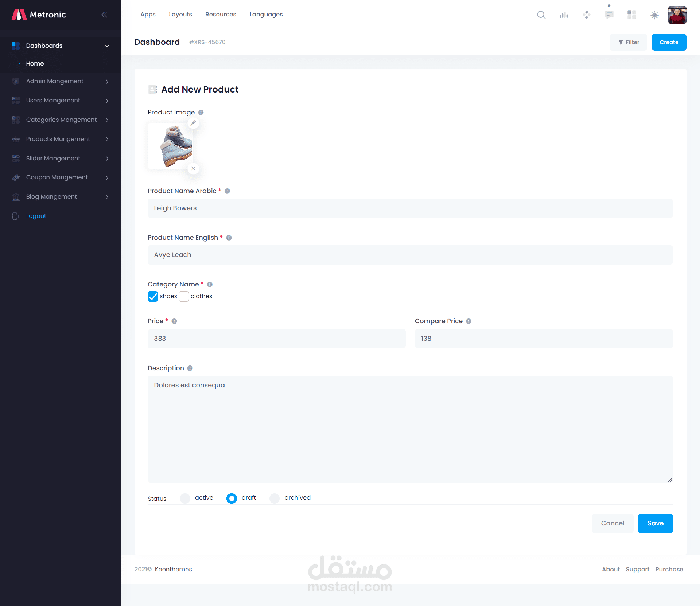Click the pencil edit icon on product image

point(193,123)
